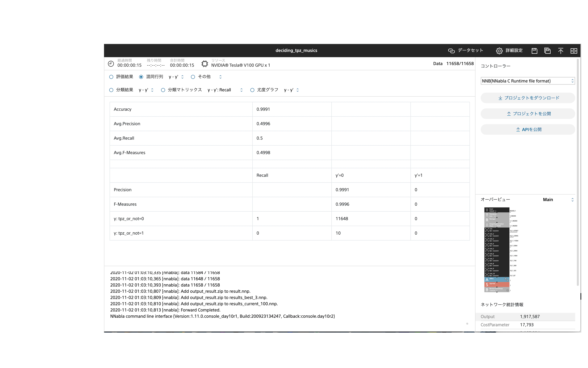Click the processor chip icon beside リソース

coord(205,64)
